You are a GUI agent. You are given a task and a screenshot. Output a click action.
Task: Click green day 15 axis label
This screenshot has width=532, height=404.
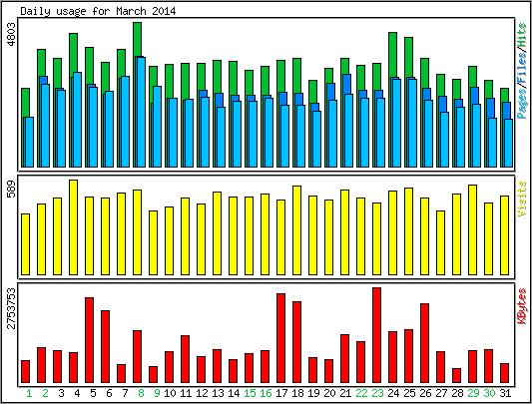[x=250, y=393]
